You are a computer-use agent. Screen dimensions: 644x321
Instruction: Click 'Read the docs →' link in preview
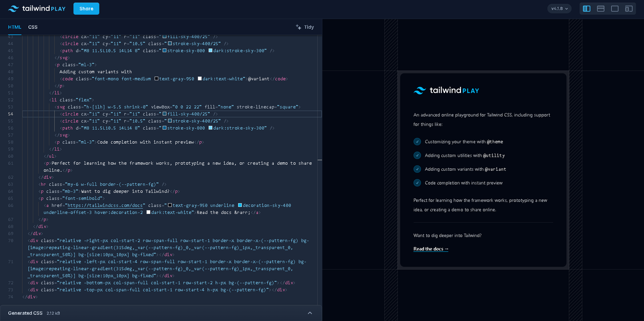[431, 249]
